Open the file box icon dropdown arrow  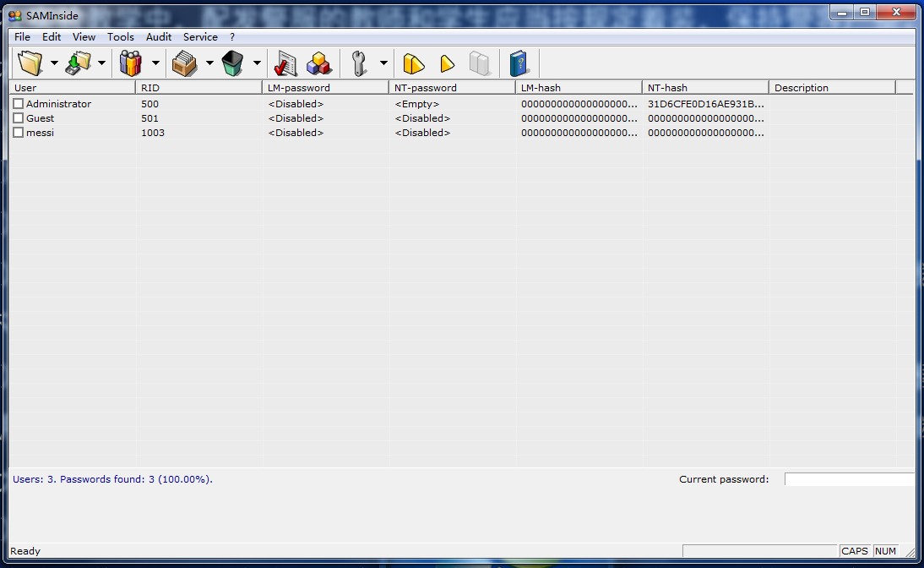click(x=209, y=63)
